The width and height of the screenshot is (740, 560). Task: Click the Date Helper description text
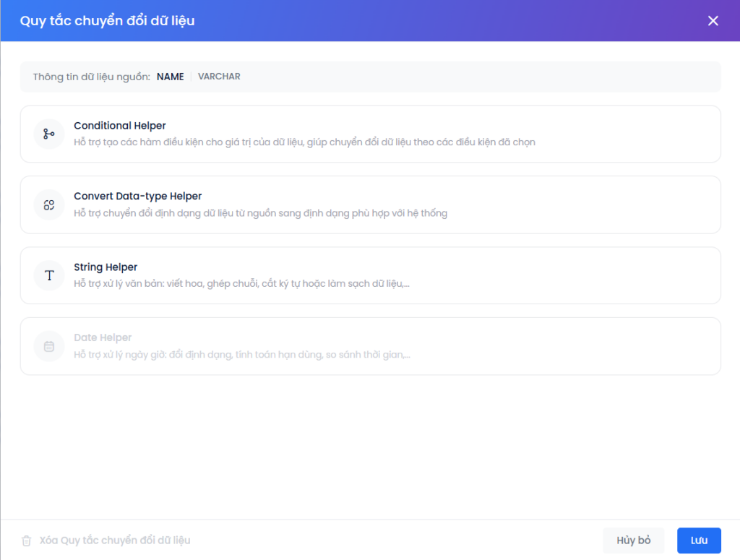pos(241,355)
